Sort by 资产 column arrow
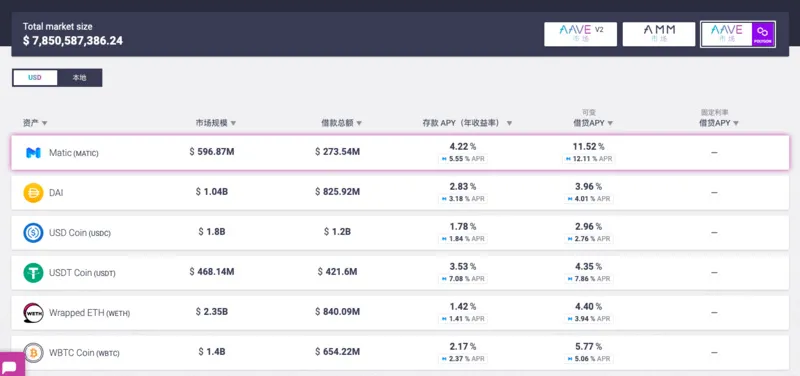 tap(44, 123)
